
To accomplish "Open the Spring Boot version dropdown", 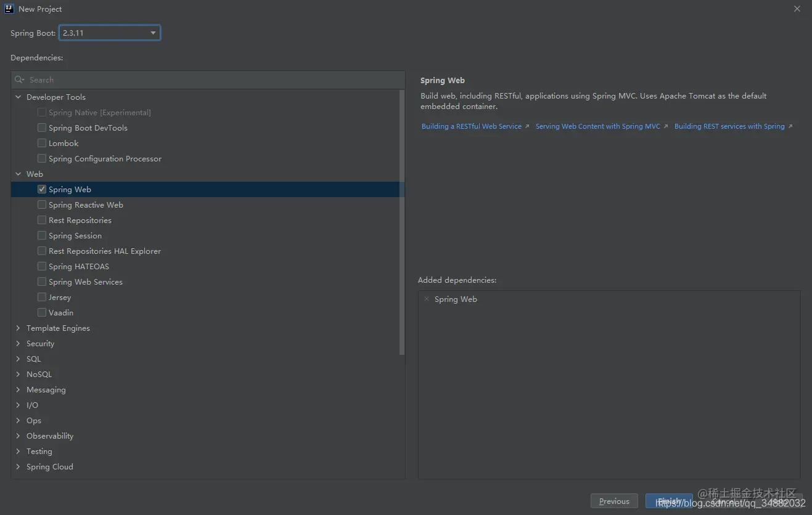I will [x=110, y=33].
